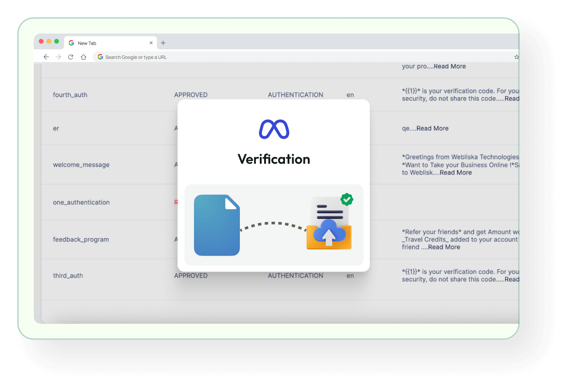This screenshot has height=392, width=572.
Task: Open Read More in welcome_message row
Action: coord(456,172)
